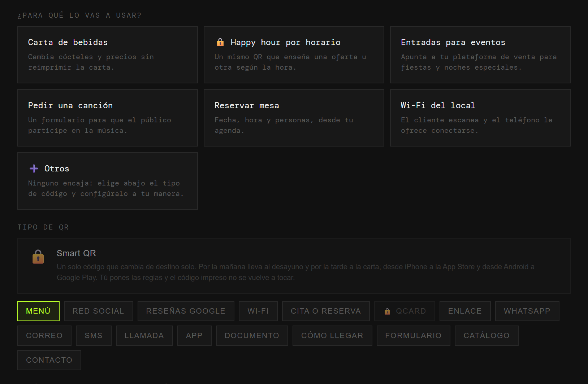Select the Wi-Fi del local card
This screenshot has height=384, width=588.
click(480, 118)
